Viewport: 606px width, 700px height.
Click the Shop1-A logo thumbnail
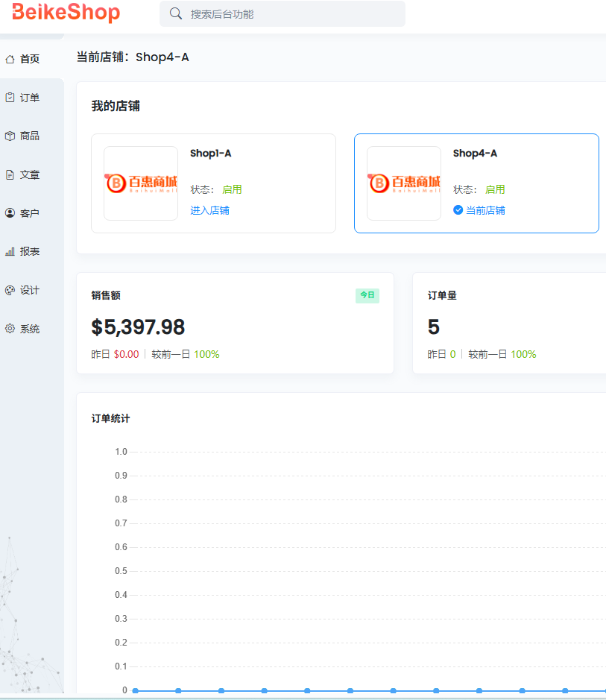point(141,183)
